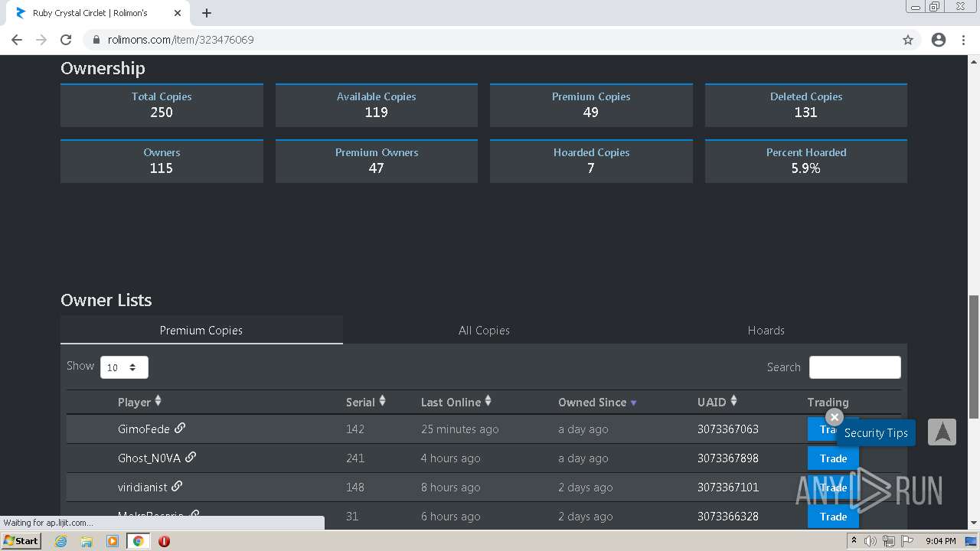Click serial 241 cell

tap(355, 458)
